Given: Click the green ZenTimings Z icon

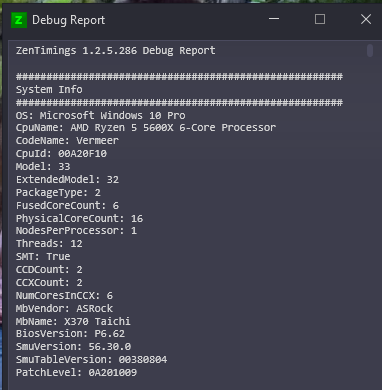Looking at the screenshot, I should (19, 20).
